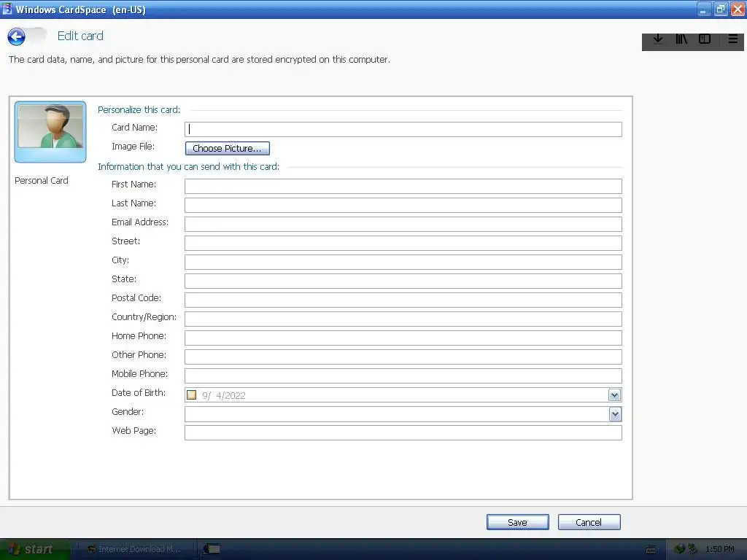Select the Email Address field
The image size is (747, 560).
(403, 225)
